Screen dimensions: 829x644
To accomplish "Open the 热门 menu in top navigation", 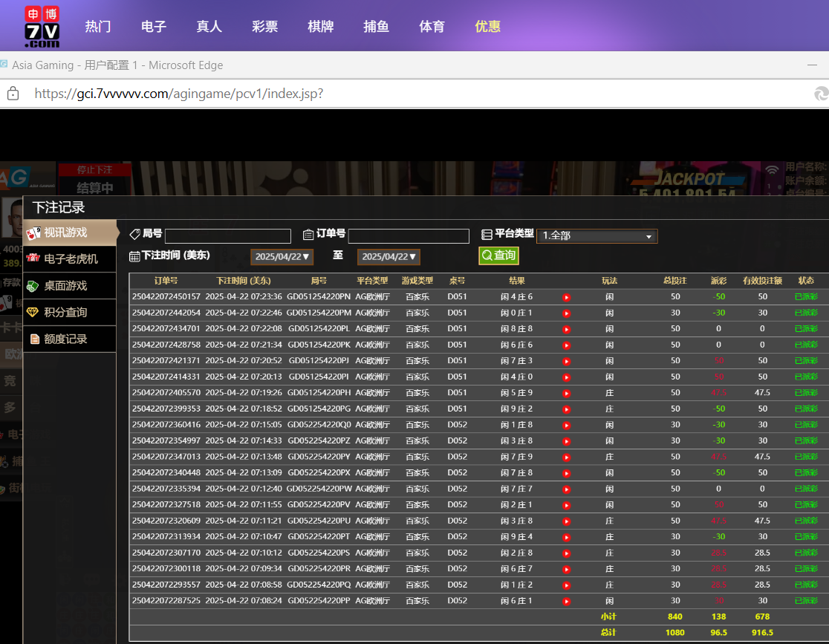I will click(x=98, y=27).
